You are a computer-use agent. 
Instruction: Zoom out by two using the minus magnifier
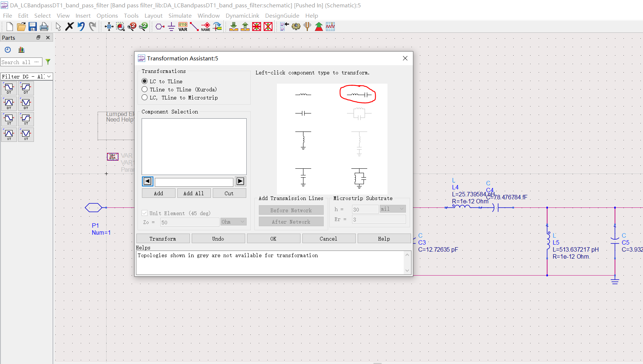[143, 27]
